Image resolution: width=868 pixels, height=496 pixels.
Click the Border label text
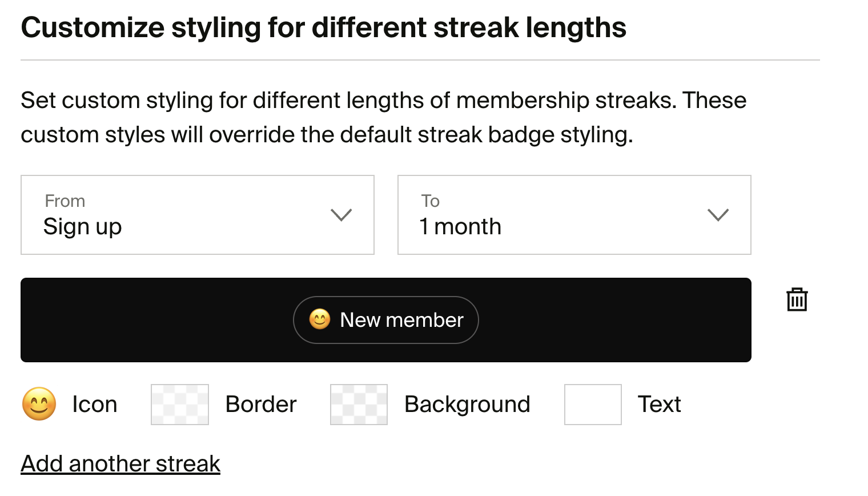point(261,405)
